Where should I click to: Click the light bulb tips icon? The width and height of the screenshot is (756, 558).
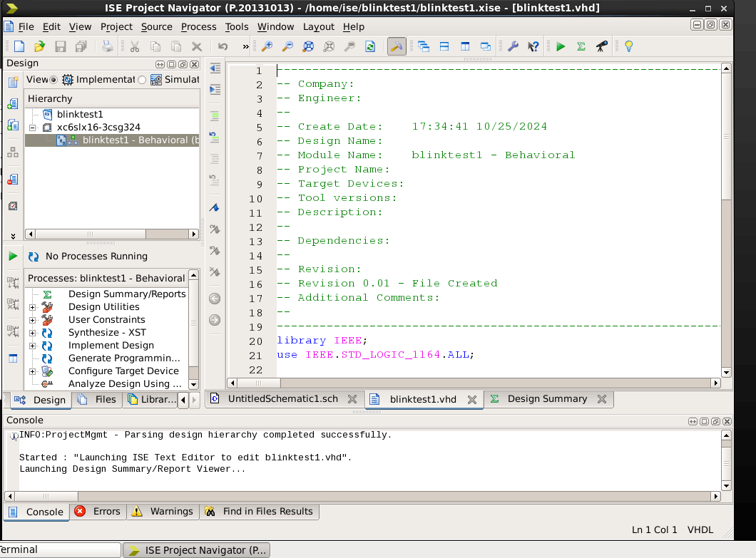[628, 46]
